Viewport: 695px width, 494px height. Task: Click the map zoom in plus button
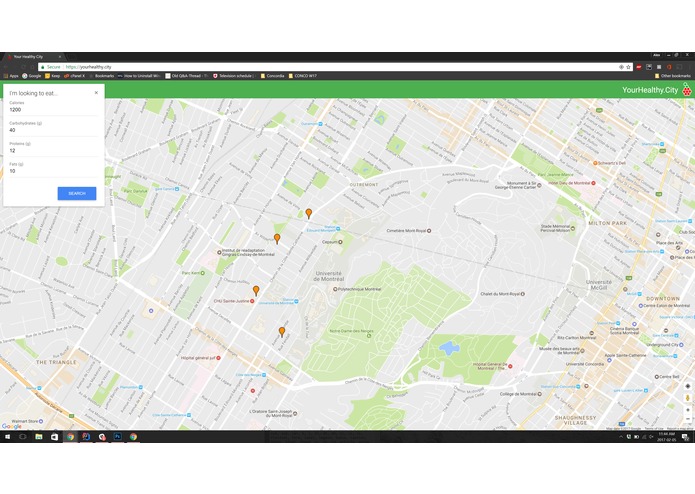(x=687, y=410)
